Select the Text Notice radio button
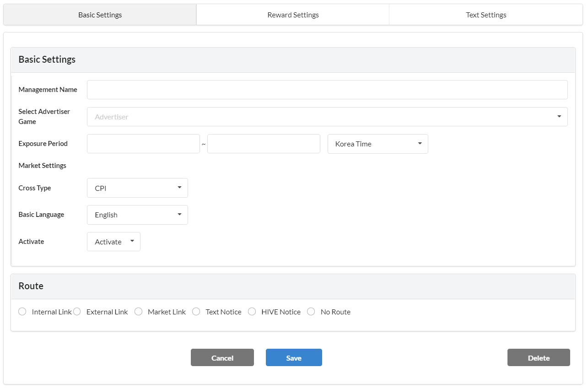 click(x=196, y=312)
